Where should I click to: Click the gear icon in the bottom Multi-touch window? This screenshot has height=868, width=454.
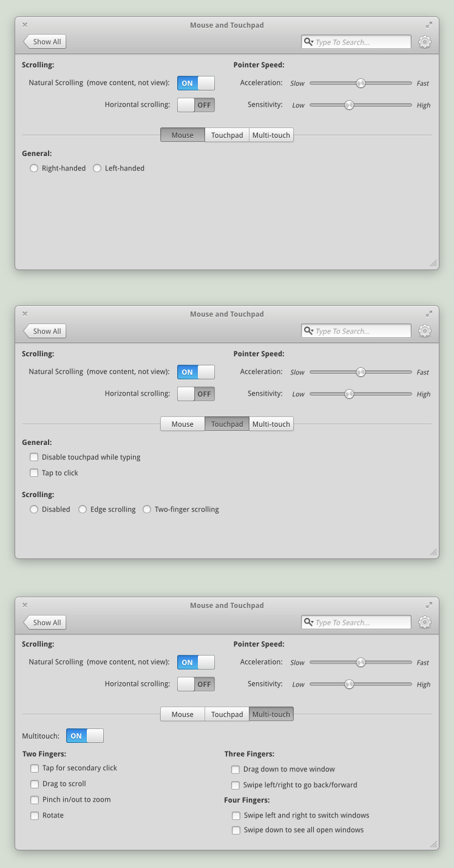tap(425, 622)
